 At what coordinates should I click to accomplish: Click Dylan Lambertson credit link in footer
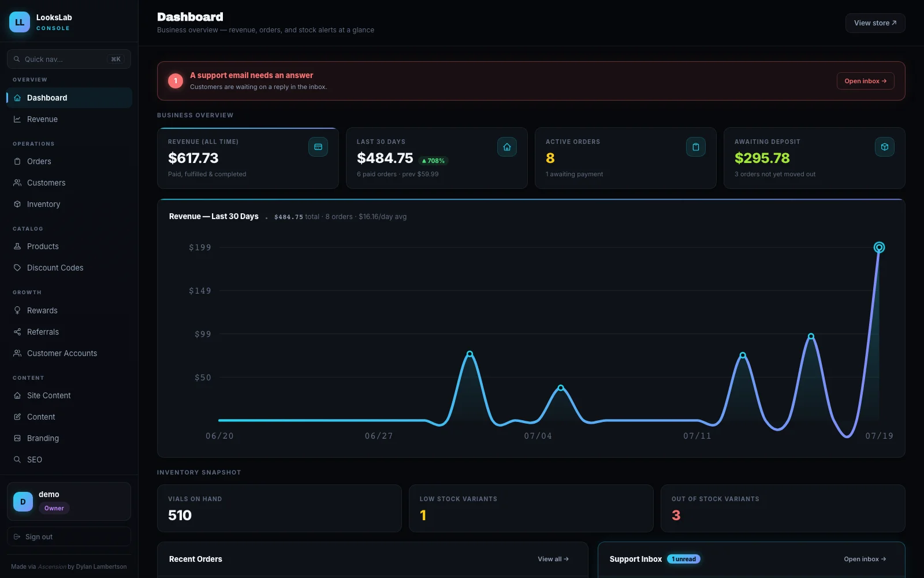(101, 566)
